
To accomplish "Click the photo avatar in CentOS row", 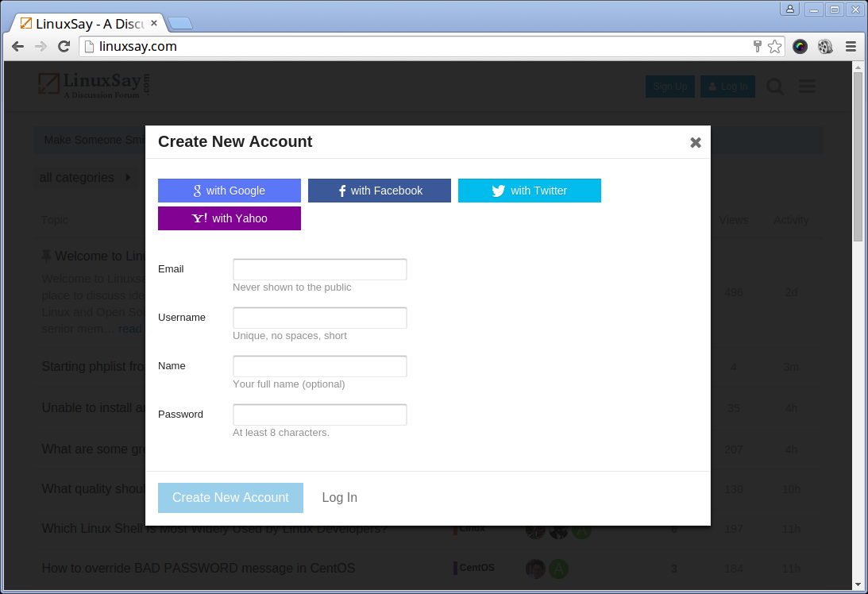I will click(535, 569).
